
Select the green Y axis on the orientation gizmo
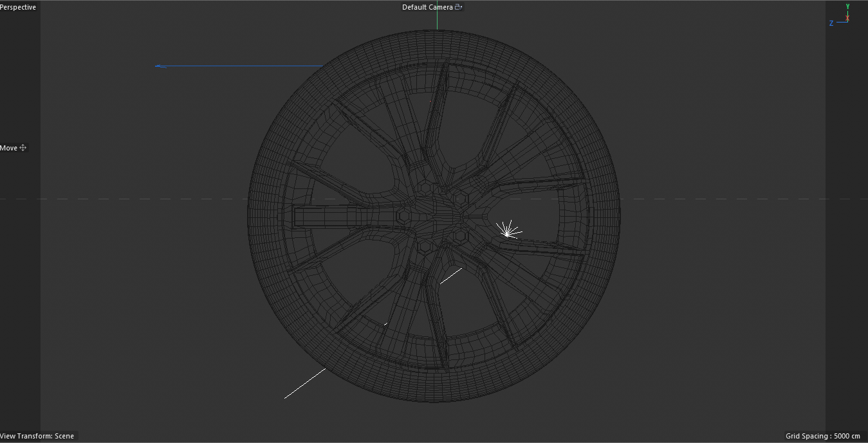[x=847, y=6]
